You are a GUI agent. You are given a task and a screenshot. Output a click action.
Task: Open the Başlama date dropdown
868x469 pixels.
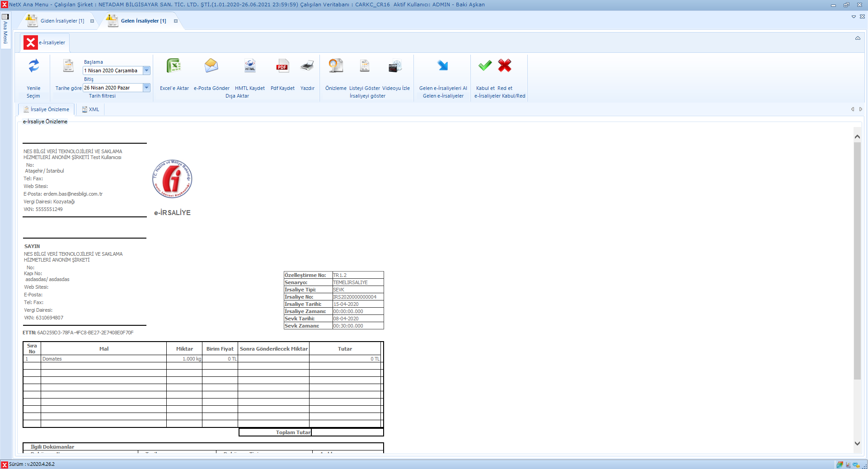pos(146,70)
